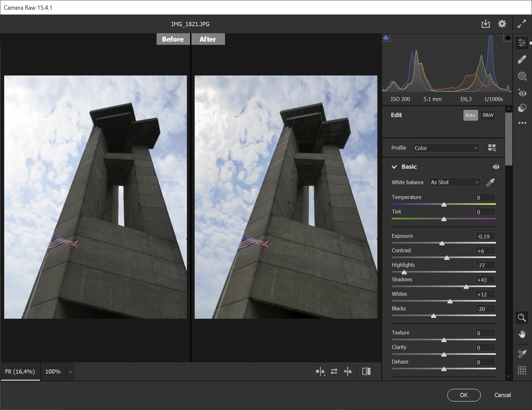The width and height of the screenshot is (532, 410).
Task: Click the Cancel button
Action: pos(502,395)
